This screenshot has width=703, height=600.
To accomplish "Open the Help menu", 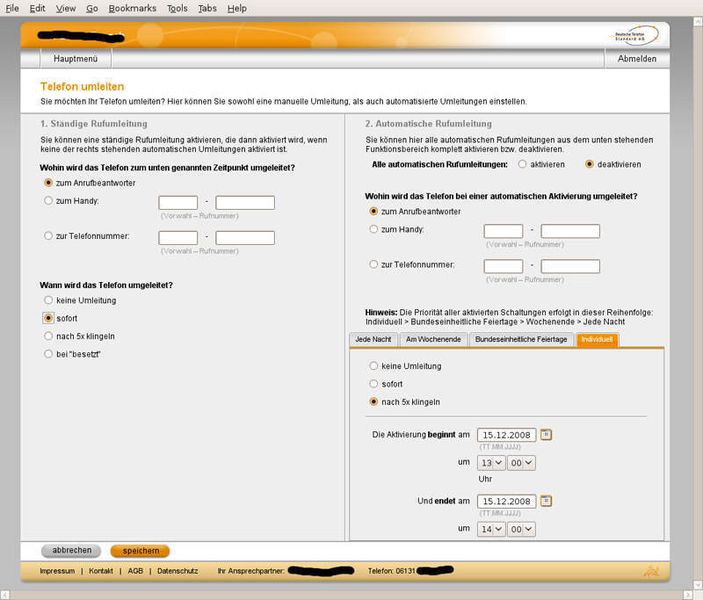I will 237,8.
